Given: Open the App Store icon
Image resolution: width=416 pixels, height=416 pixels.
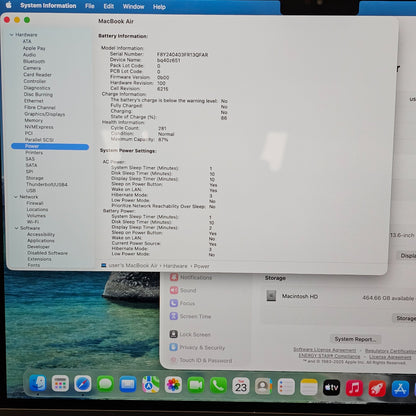Looking at the screenshot, I should coord(400,389).
